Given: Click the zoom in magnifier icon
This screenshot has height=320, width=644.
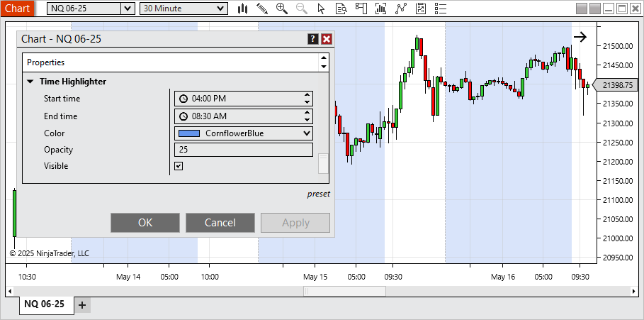Looking at the screenshot, I should coord(282,9).
